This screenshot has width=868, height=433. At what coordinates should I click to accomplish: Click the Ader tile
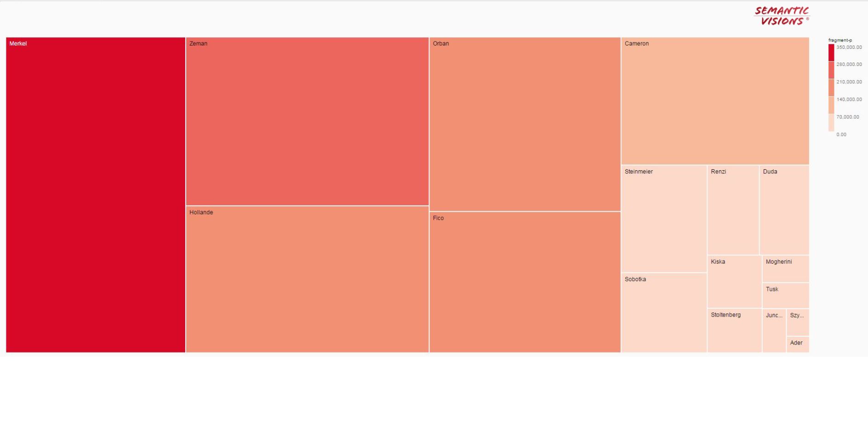(x=798, y=344)
